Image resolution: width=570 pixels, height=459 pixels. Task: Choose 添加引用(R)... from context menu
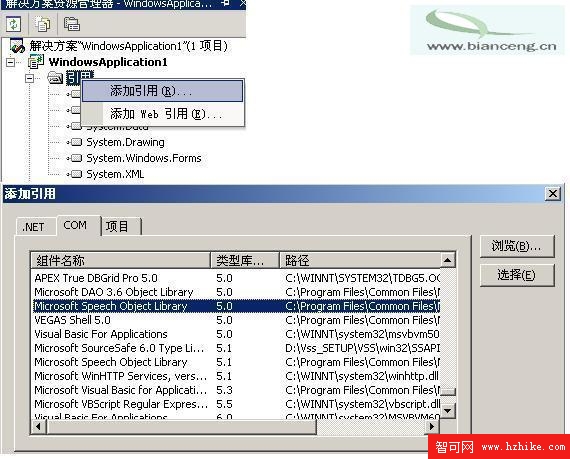click(x=162, y=91)
